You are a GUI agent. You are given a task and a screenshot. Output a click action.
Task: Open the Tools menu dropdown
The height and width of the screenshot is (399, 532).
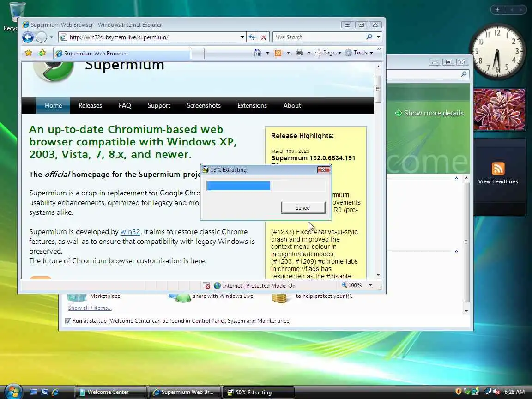[x=359, y=53]
